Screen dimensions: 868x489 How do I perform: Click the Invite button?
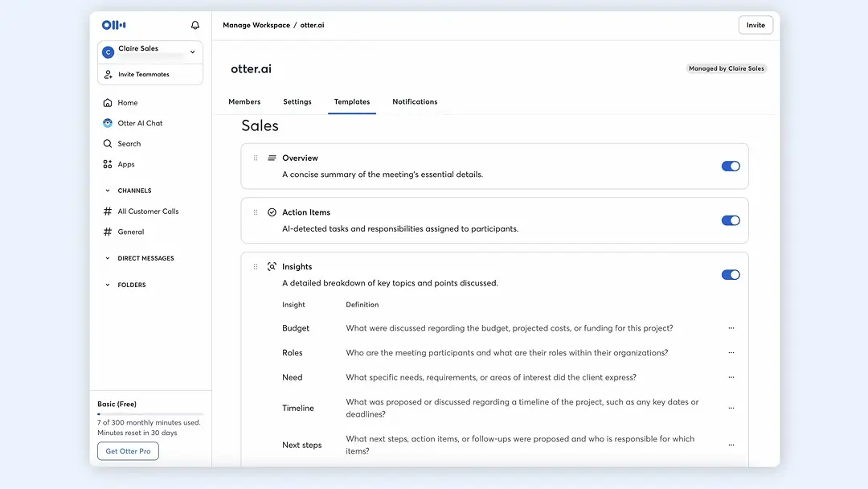755,25
